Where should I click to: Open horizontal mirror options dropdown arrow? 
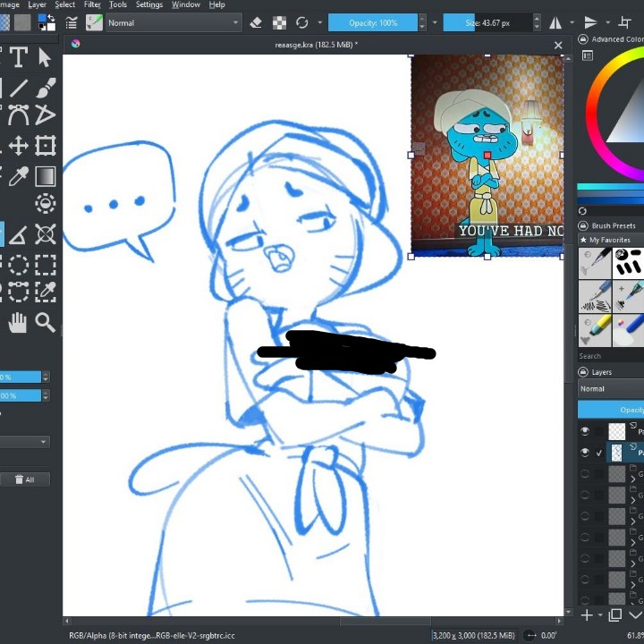point(572,22)
